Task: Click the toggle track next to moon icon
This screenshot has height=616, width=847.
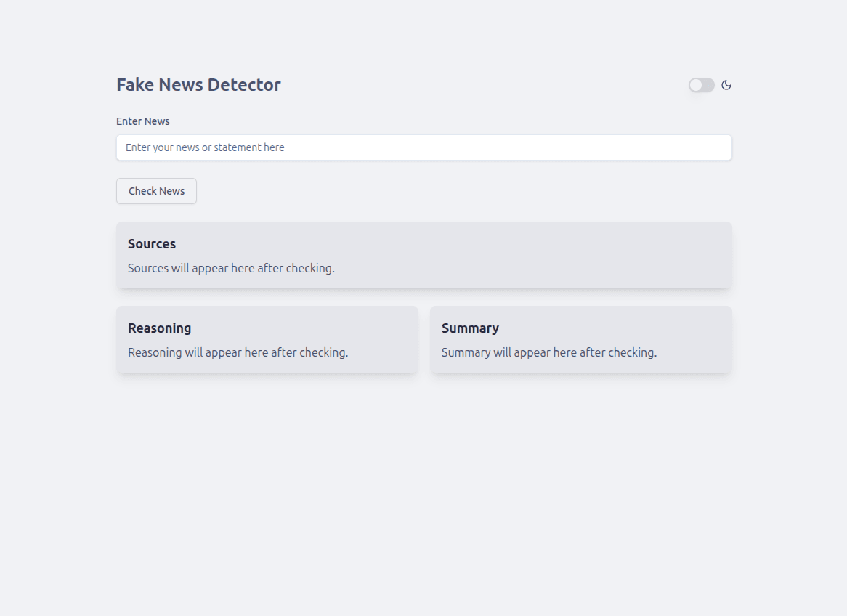Action: coord(701,85)
